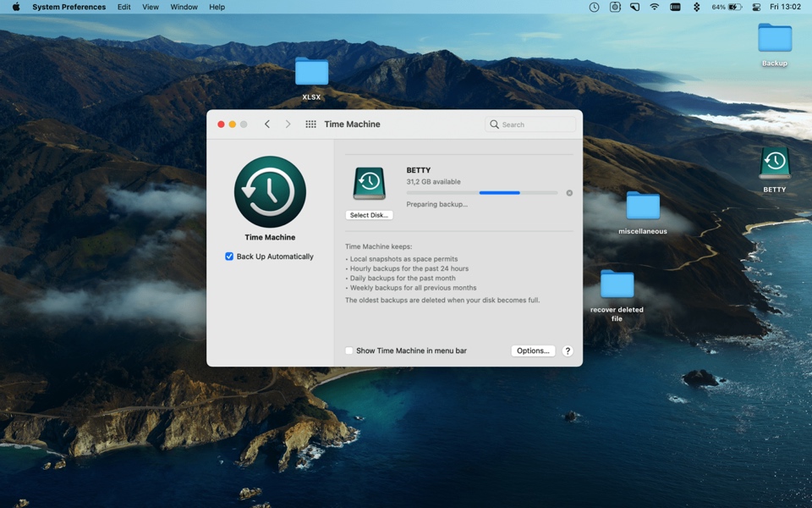Open the Wi-Fi status icon
Viewport: 812px width, 508px height.
(x=655, y=7)
